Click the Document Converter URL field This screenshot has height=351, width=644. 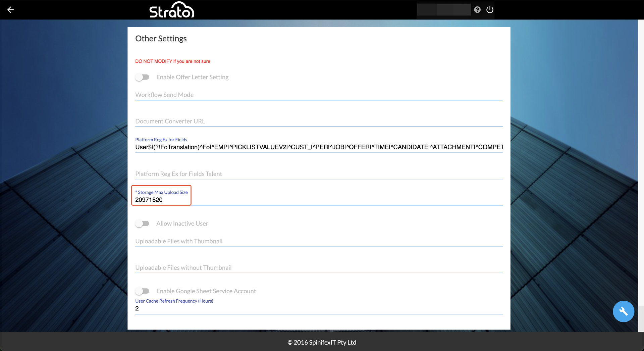point(319,121)
